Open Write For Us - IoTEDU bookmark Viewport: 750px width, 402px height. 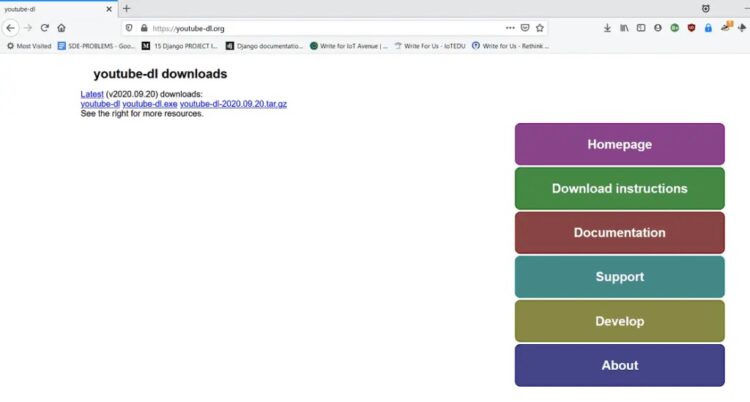[430, 46]
